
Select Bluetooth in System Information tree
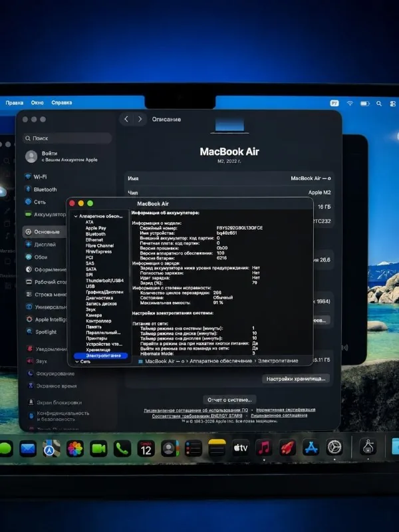point(95,234)
